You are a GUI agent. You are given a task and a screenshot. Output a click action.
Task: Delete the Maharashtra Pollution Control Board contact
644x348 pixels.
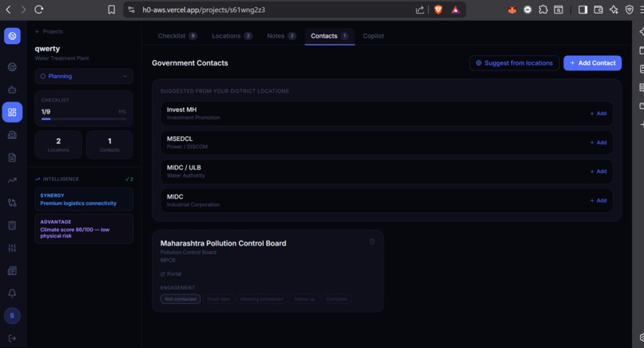point(372,242)
